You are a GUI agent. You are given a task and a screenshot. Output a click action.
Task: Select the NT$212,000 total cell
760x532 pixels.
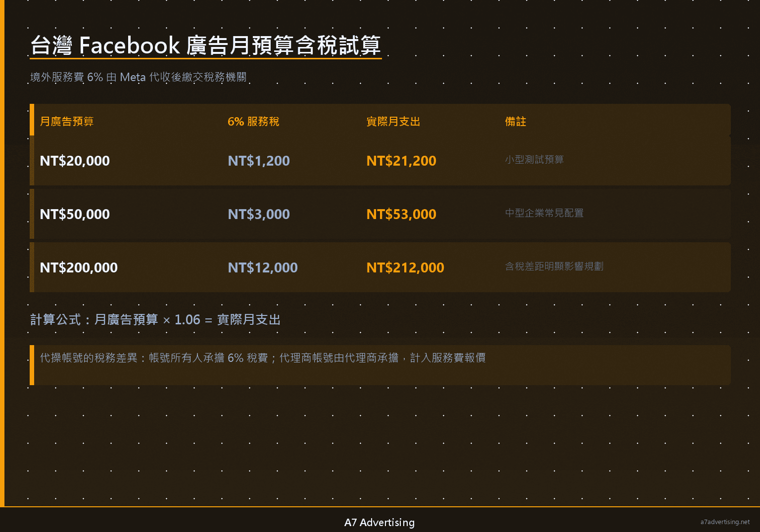[x=405, y=267]
